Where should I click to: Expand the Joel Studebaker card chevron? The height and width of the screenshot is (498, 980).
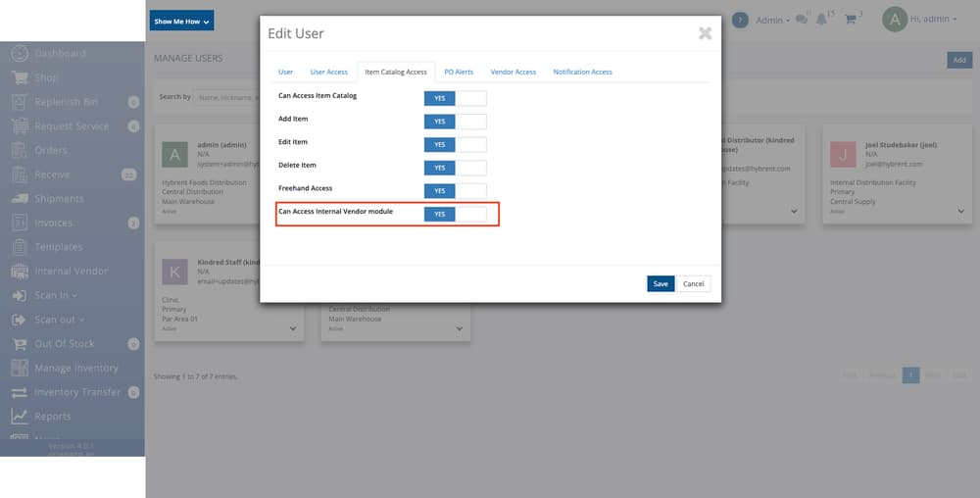pyautogui.click(x=961, y=211)
